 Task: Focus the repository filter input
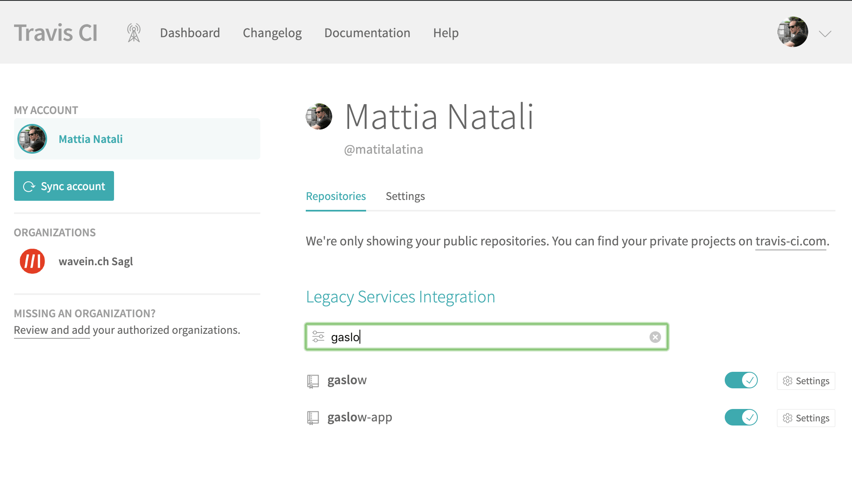pos(487,337)
